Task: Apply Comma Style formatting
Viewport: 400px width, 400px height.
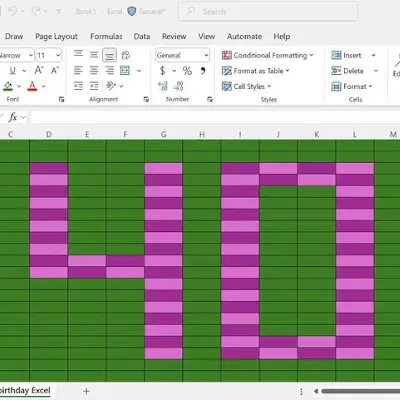Action: 203,71
